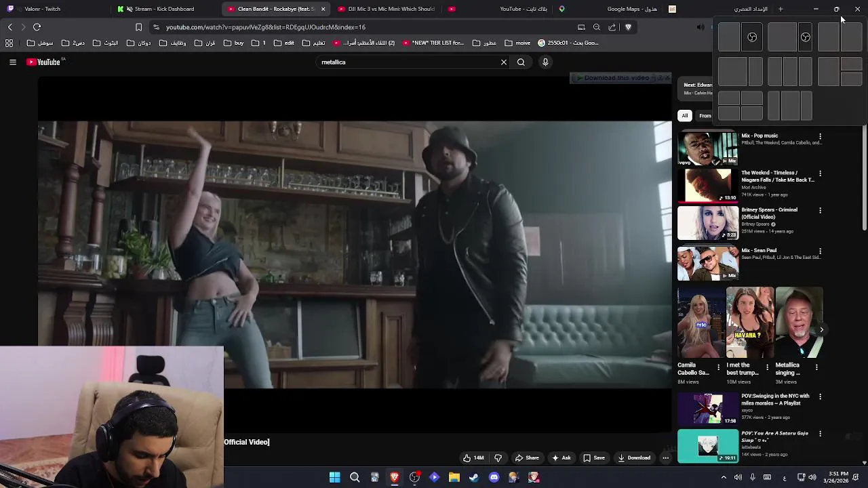This screenshot has width=868, height=488.
Task: Show next shorts with right arrow
Action: [x=821, y=330]
